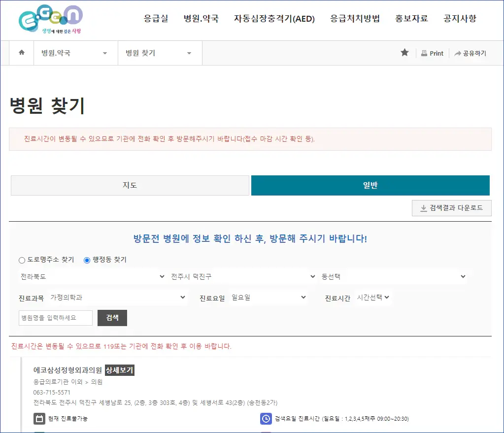The image size is (504, 433).
Task: Click the 검색 search button
Action: point(112,318)
